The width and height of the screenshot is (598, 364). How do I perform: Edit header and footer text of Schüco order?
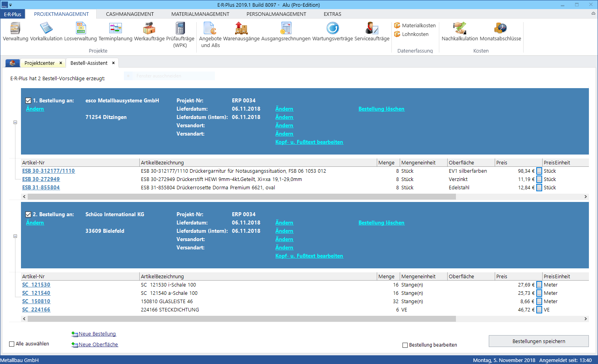(x=309, y=256)
